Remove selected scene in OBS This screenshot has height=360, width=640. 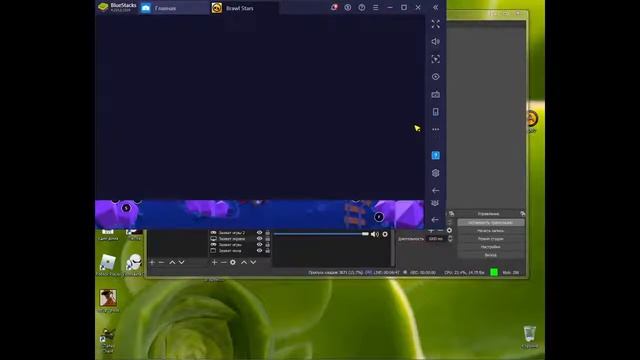(162, 262)
